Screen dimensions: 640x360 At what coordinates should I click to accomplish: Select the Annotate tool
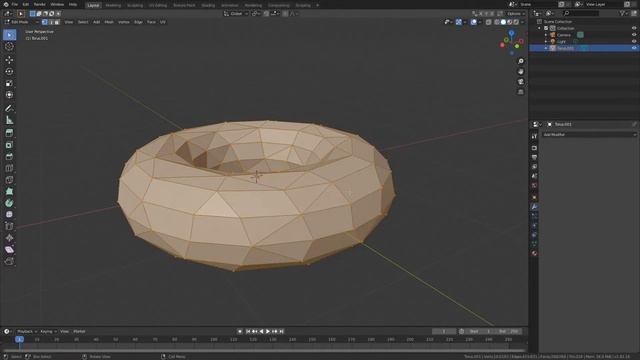pyautogui.click(x=9, y=109)
